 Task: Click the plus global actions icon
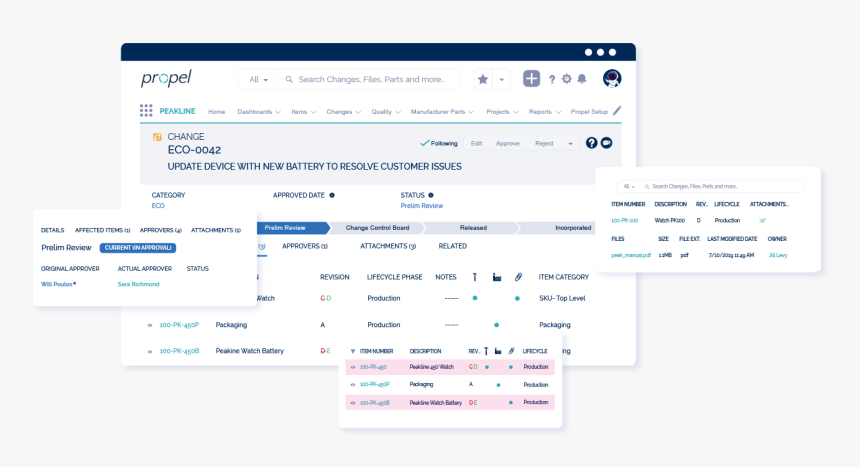coord(531,79)
